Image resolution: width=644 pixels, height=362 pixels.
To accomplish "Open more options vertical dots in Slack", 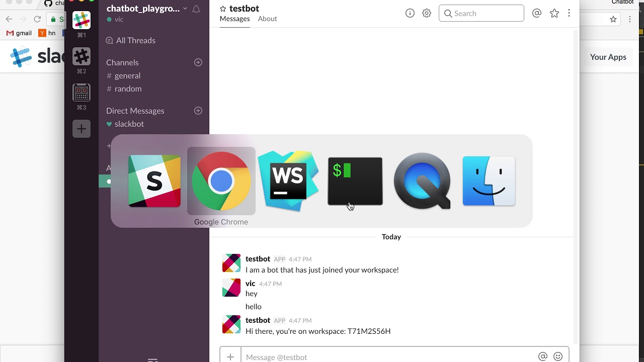I will click(x=569, y=14).
